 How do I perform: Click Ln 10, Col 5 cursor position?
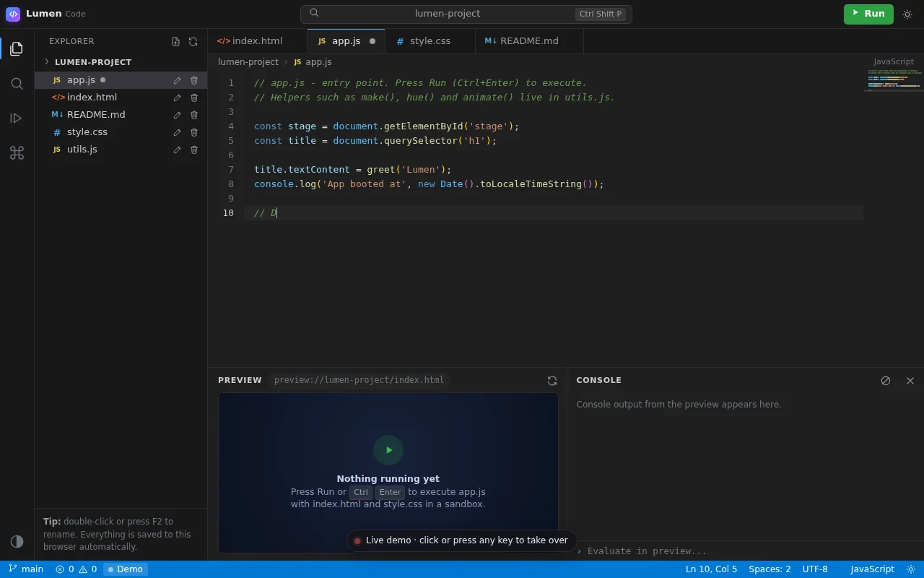click(x=711, y=569)
